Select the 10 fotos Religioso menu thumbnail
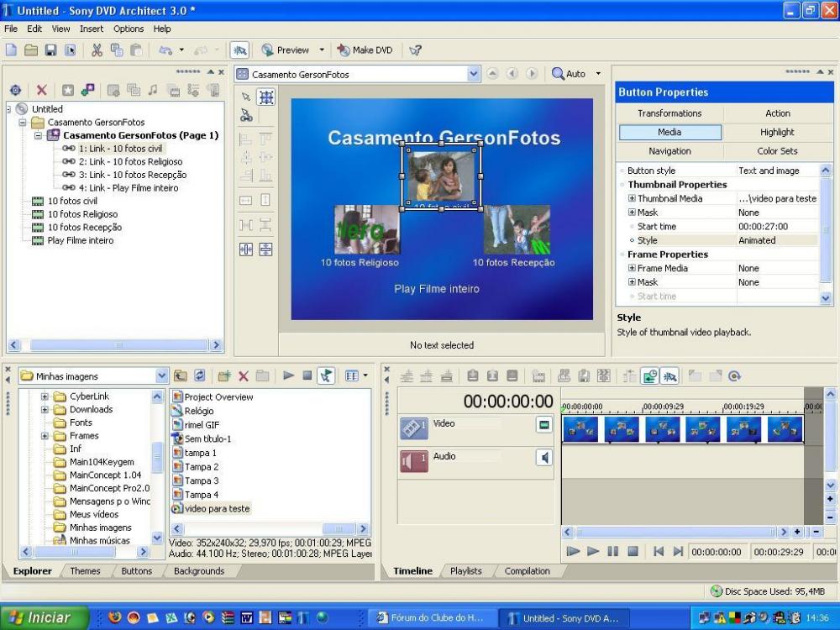The image size is (840, 630). (x=366, y=229)
